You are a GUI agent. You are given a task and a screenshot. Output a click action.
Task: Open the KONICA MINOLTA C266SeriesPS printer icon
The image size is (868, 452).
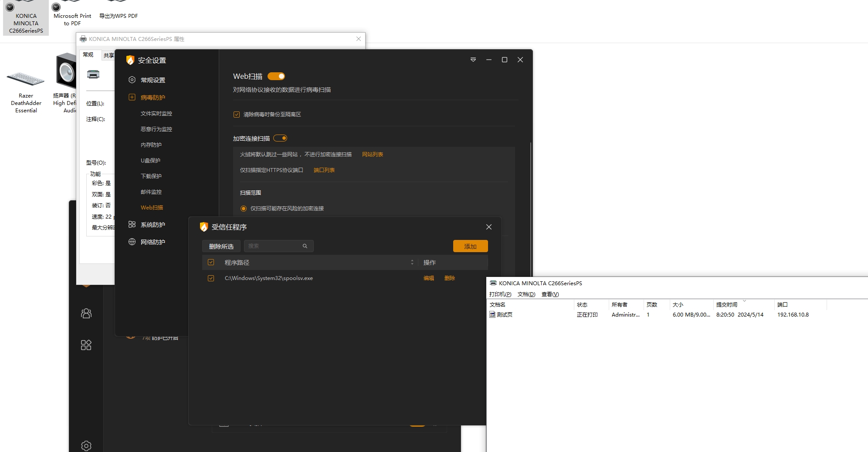(x=26, y=17)
